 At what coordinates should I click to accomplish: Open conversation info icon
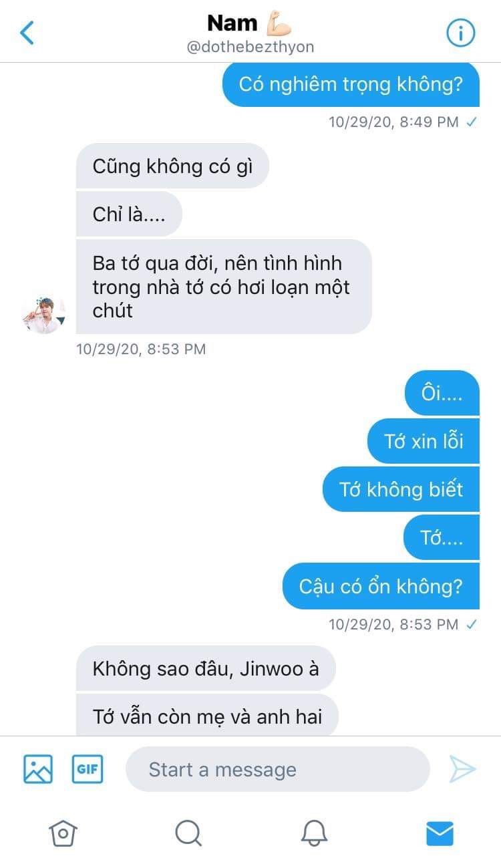click(x=460, y=32)
